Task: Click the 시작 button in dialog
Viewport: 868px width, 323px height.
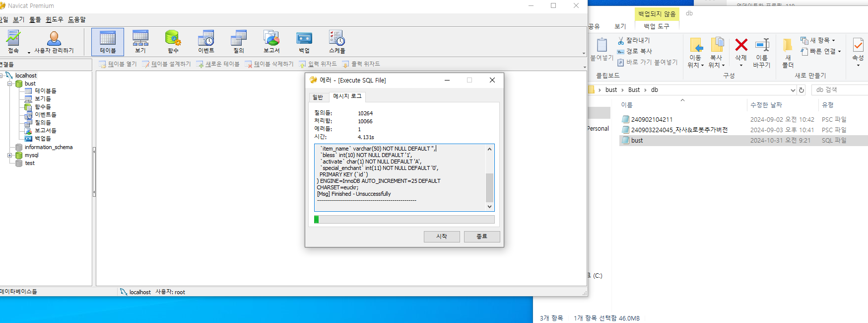Action: 442,237
